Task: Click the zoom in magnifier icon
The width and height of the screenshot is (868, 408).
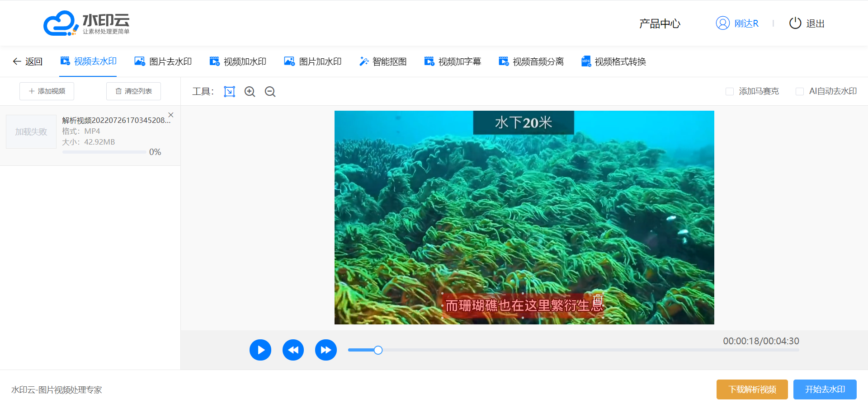Action: [x=250, y=92]
